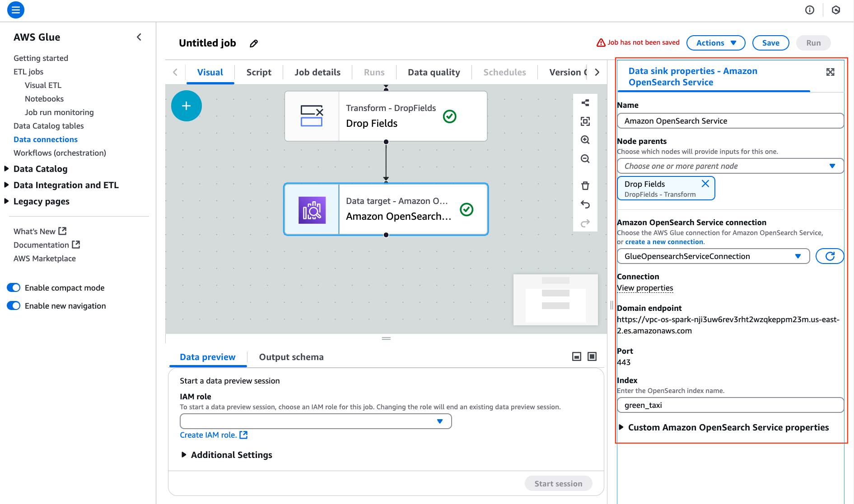Expand the Data sink properties panel fullscreen
The height and width of the screenshot is (504, 854).
[831, 71]
